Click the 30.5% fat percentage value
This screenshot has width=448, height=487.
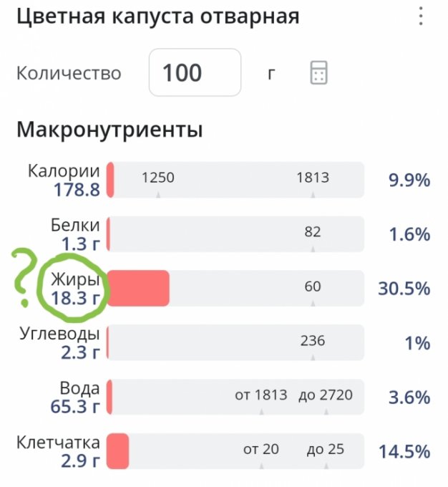404,289
